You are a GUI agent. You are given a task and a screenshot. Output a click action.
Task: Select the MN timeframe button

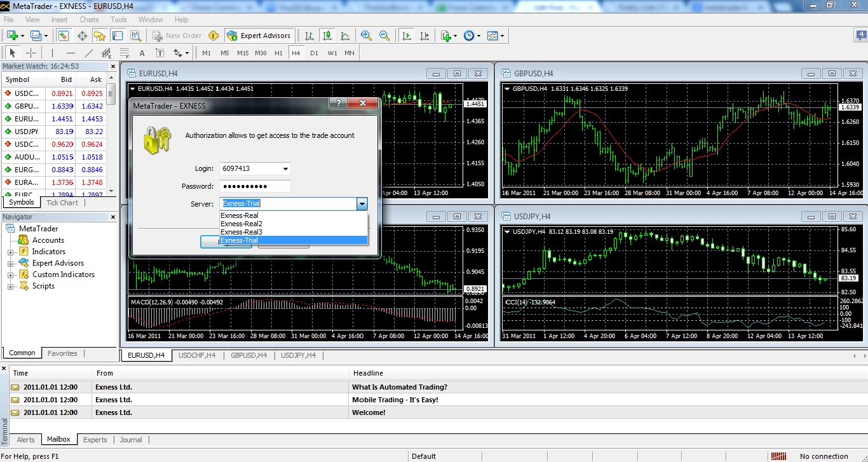click(349, 53)
